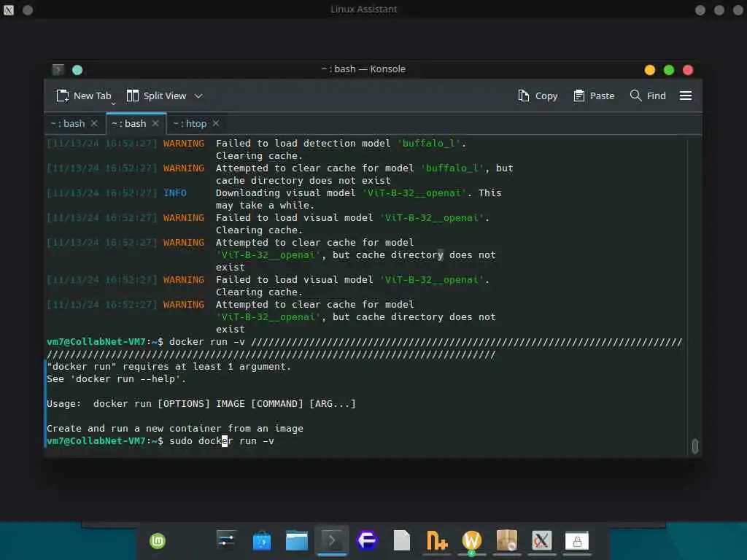Launch the software store shopping bag icon

click(262, 541)
